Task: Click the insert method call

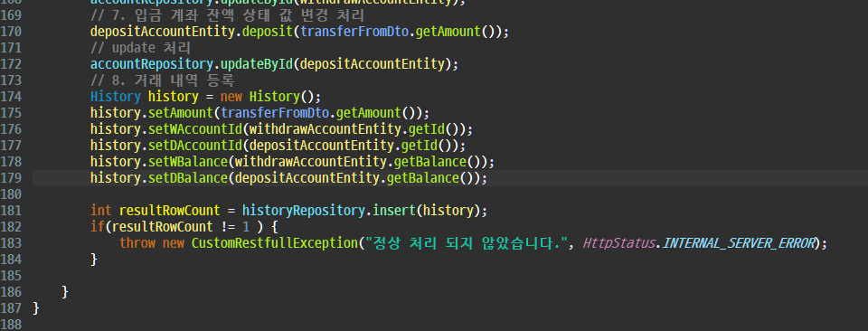Action: coord(393,211)
